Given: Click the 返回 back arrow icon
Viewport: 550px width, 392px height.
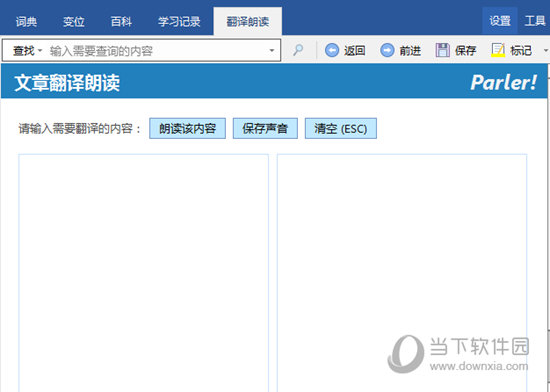Looking at the screenshot, I should point(332,50).
